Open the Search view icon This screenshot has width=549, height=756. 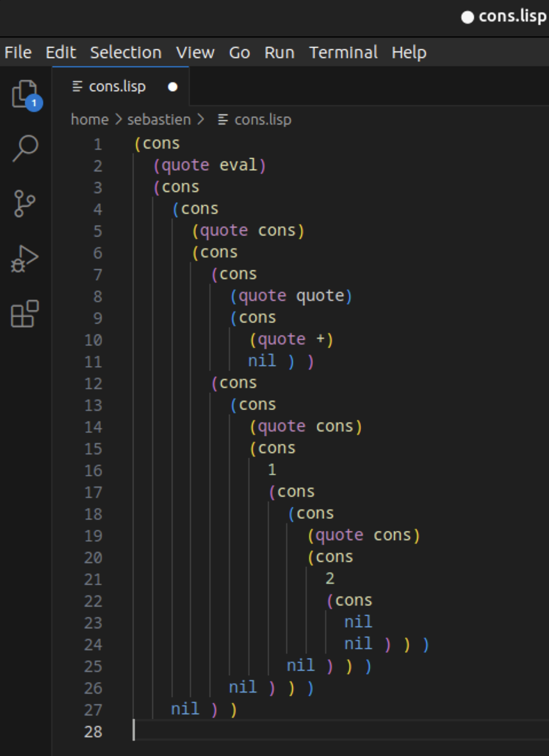click(25, 149)
